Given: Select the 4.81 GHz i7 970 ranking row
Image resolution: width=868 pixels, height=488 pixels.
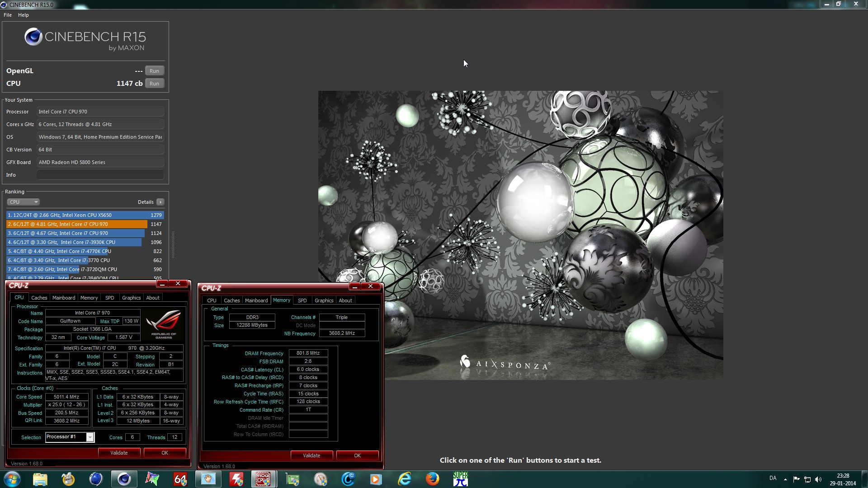Looking at the screenshot, I should 85,224.
